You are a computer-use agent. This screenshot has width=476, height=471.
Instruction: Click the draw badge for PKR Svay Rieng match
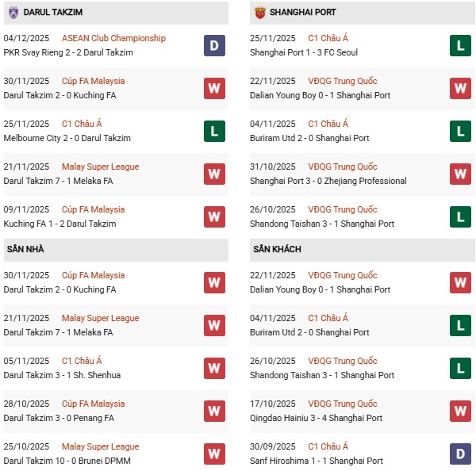tap(214, 45)
